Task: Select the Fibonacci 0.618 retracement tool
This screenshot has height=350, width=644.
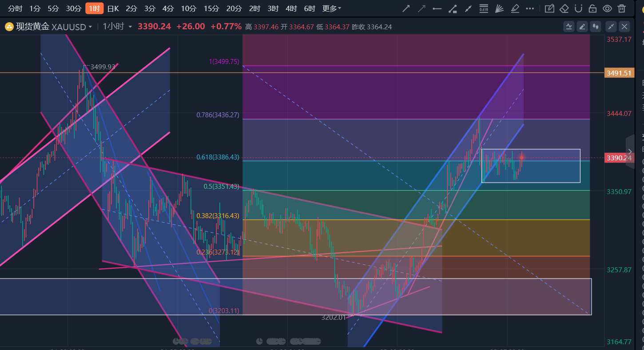Action: pos(484,8)
